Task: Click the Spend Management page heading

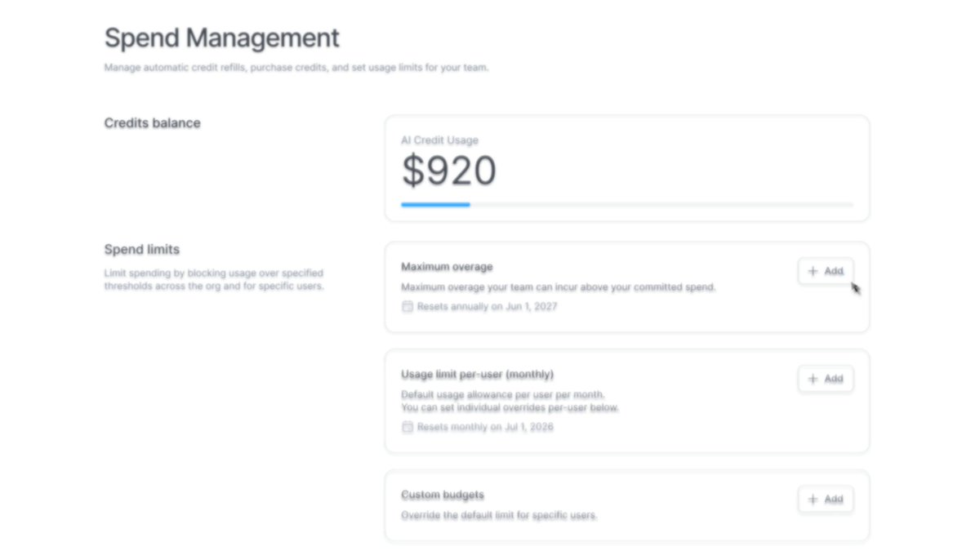Action: coord(222,38)
